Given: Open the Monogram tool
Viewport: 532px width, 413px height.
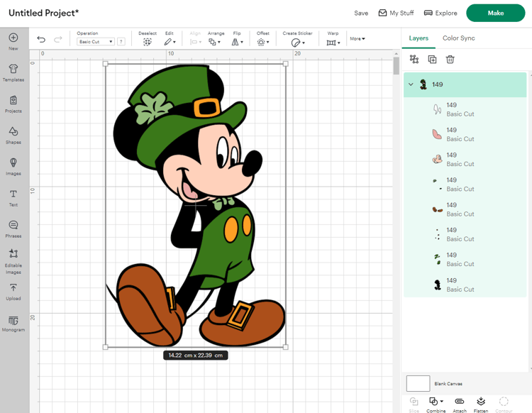Looking at the screenshot, I should (x=13, y=324).
